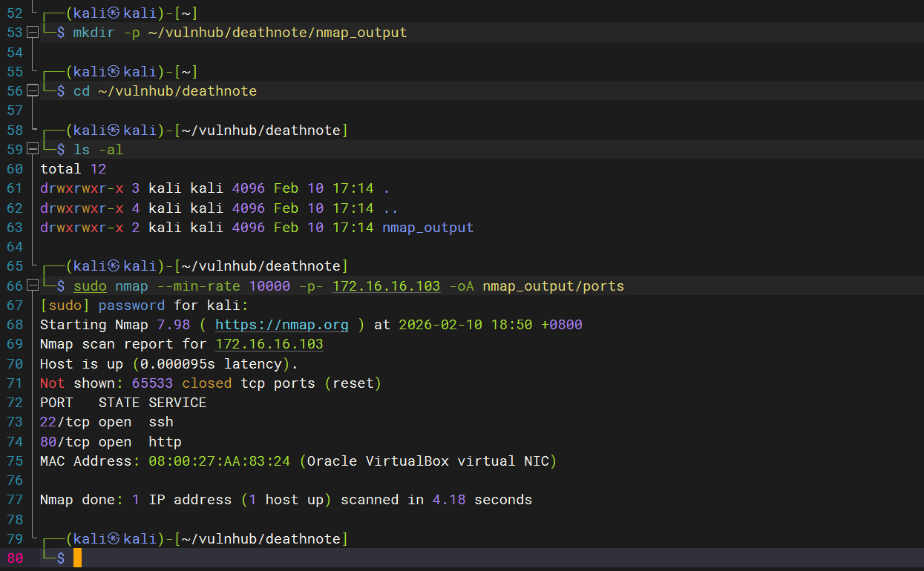
Task: Collapse the fold marker on line 53
Action: coord(32,33)
